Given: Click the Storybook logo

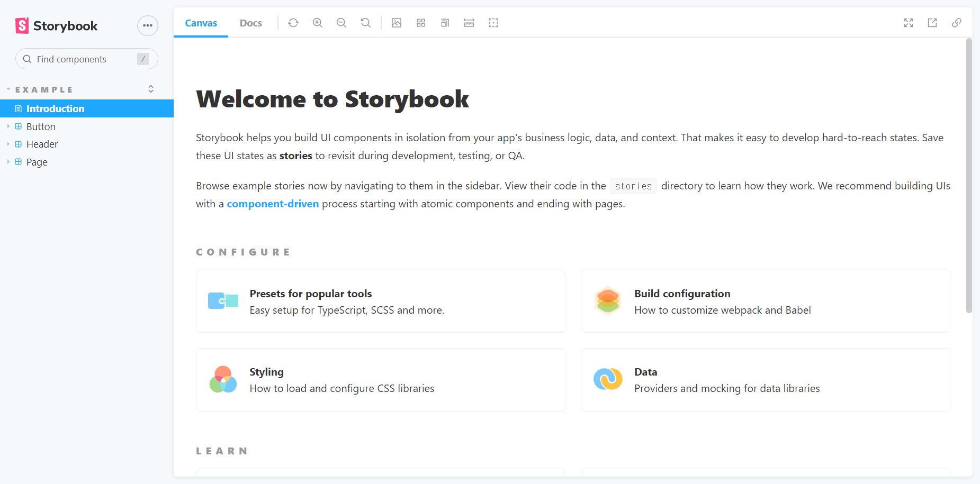Looking at the screenshot, I should coord(57,25).
